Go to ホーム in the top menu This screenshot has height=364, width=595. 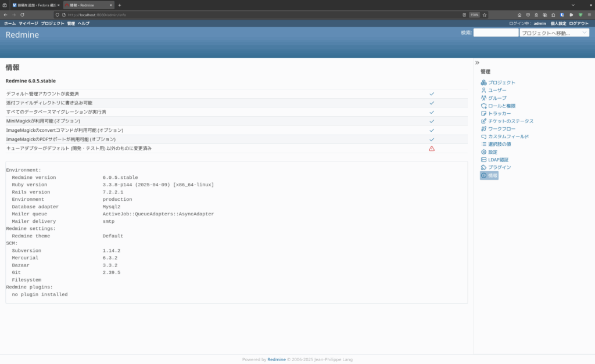pos(10,23)
